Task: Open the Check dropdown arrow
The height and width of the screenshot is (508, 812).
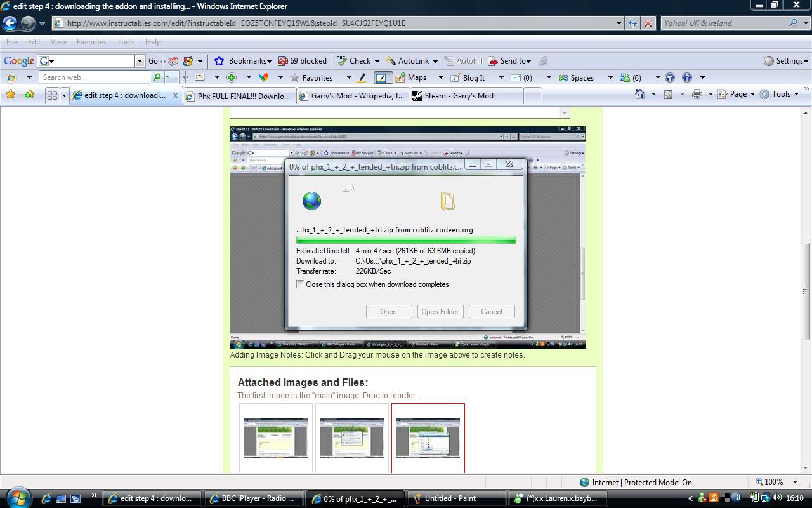Action: click(x=377, y=61)
